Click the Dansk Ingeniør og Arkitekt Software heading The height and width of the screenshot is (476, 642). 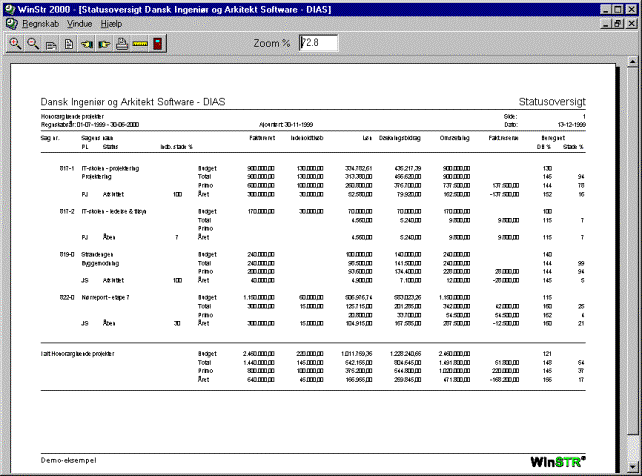[x=133, y=102]
